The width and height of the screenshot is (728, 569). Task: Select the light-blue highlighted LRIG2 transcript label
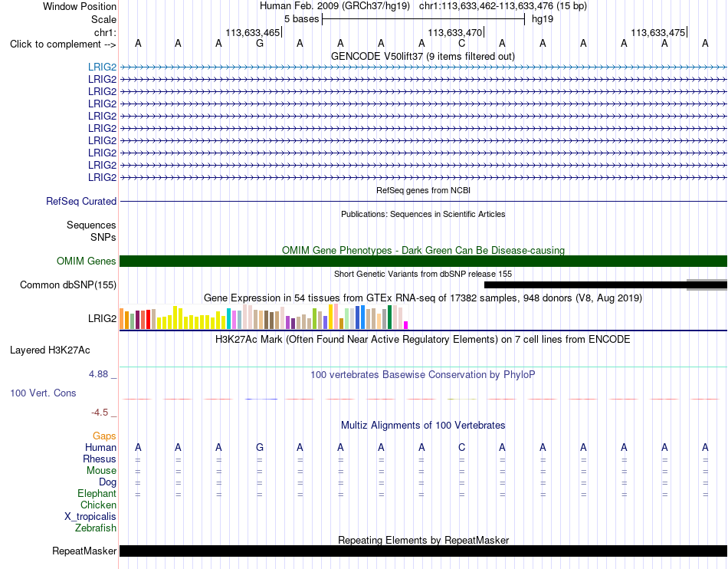coord(102,67)
